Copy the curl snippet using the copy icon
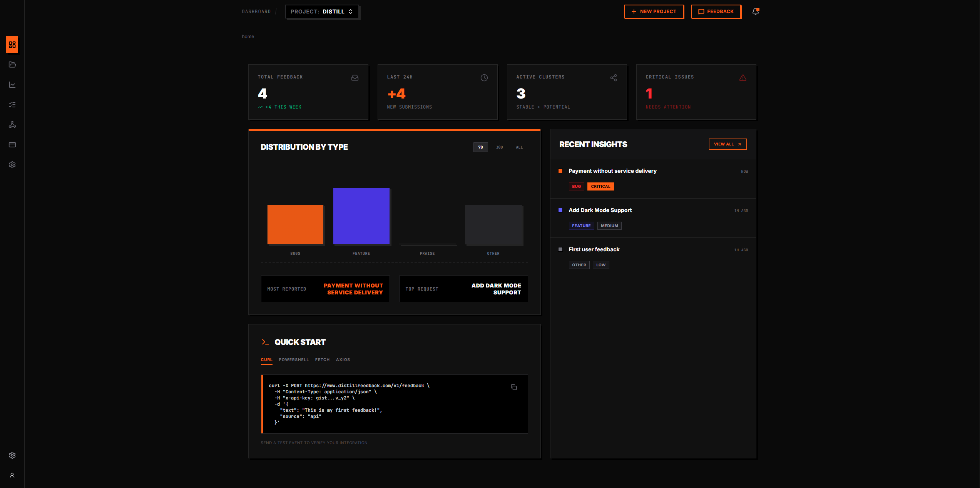The width and height of the screenshot is (980, 488). point(514,387)
